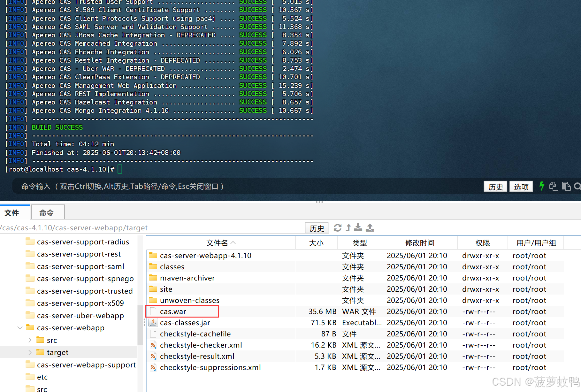Viewport: 581px width, 392px height.
Task: Switch to the 命令 tab
Action: pos(48,212)
